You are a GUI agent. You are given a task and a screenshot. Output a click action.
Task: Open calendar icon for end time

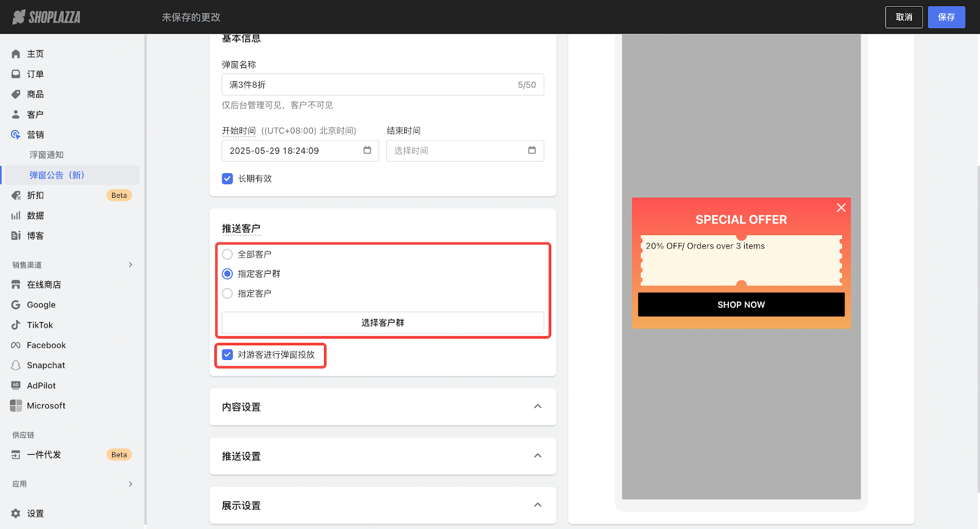(x=532, y=151)
